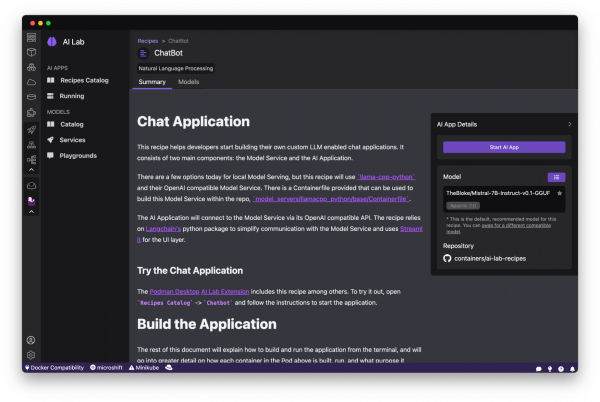Collapse the upper rail section with its chevron
Image resolution: width=600 pixels, height=402 pixels.
[31, 169]
